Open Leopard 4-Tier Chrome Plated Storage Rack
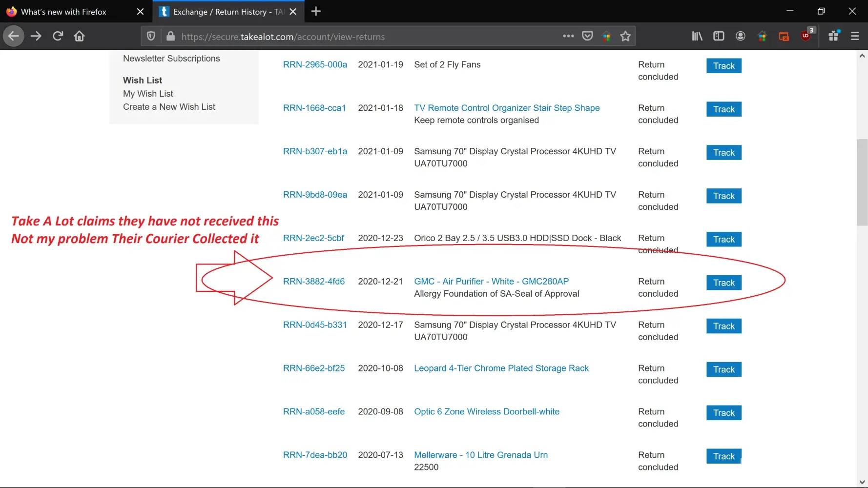This screenshot has height=488, width=868. pyautogui.click(x=501, y=368)
